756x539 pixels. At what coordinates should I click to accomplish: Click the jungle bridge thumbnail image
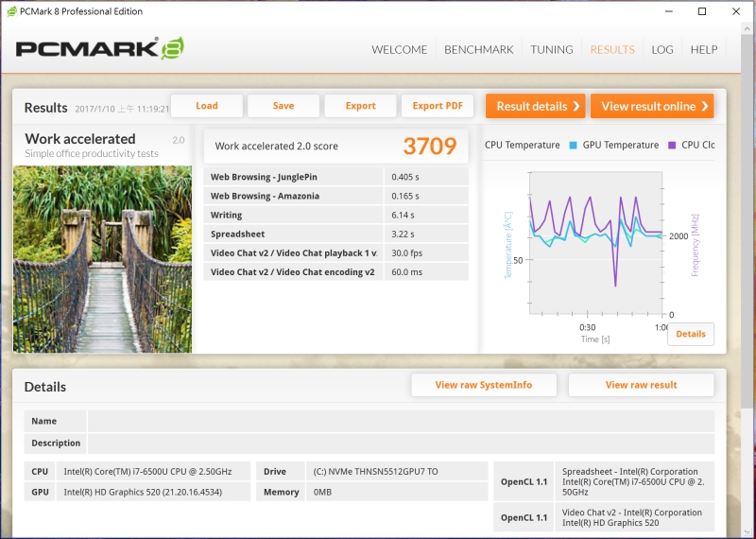coord(102,259)
